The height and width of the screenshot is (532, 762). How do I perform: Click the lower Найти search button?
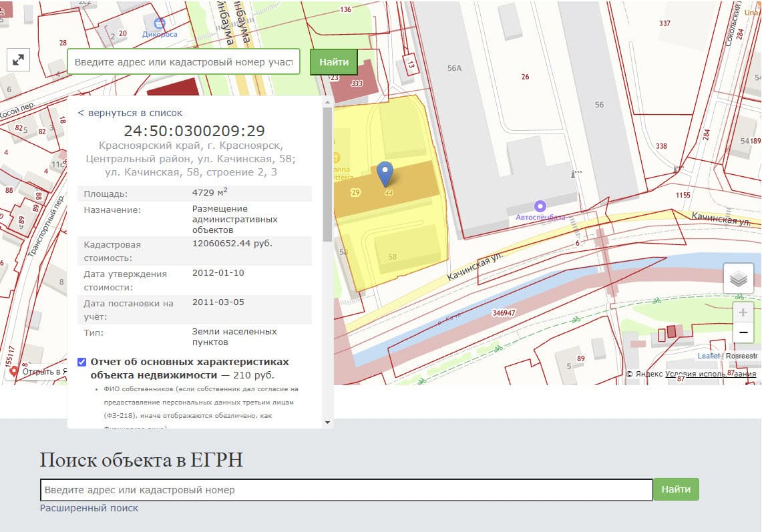(x=675, y=489)
